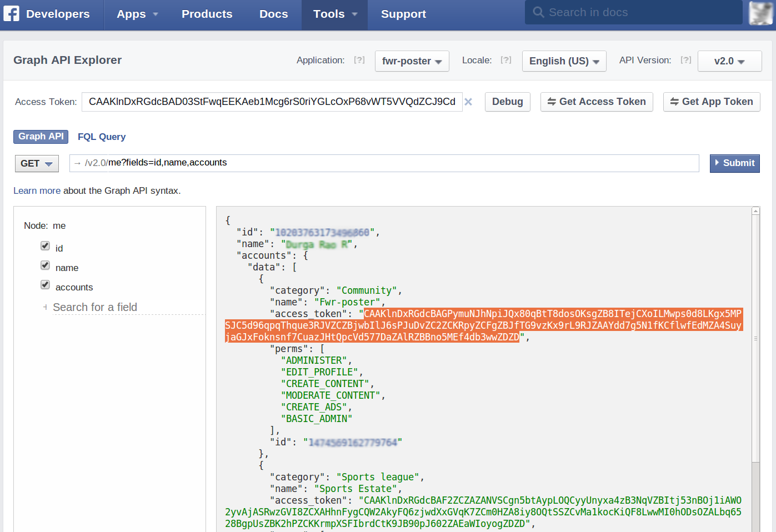
Task: Click the plus icon beside Search for a field
Action: [x=45, y=307]
